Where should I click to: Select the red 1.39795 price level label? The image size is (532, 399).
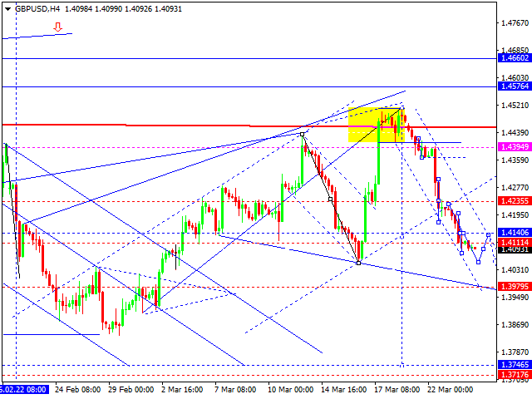click(x=515, y=287)
